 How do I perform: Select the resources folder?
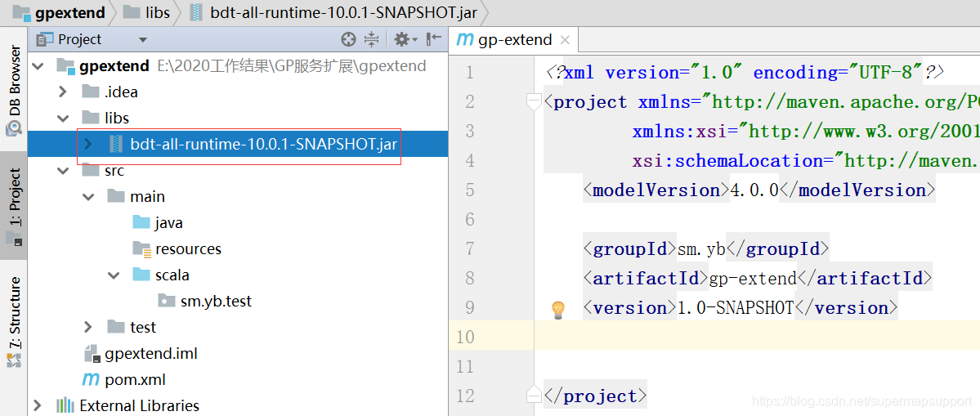(x=188, y=249)
